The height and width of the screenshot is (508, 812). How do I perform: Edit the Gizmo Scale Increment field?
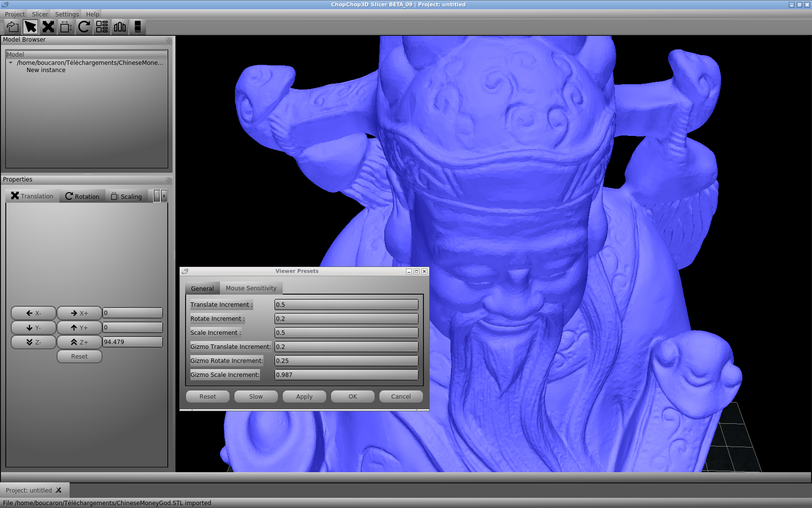point(347,375)
